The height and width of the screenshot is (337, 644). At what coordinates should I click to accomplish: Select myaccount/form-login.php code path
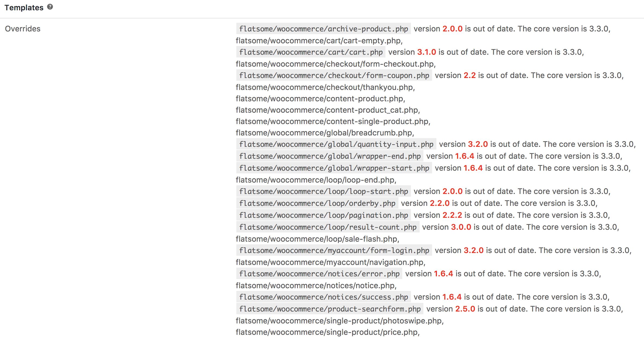point(334,250)
